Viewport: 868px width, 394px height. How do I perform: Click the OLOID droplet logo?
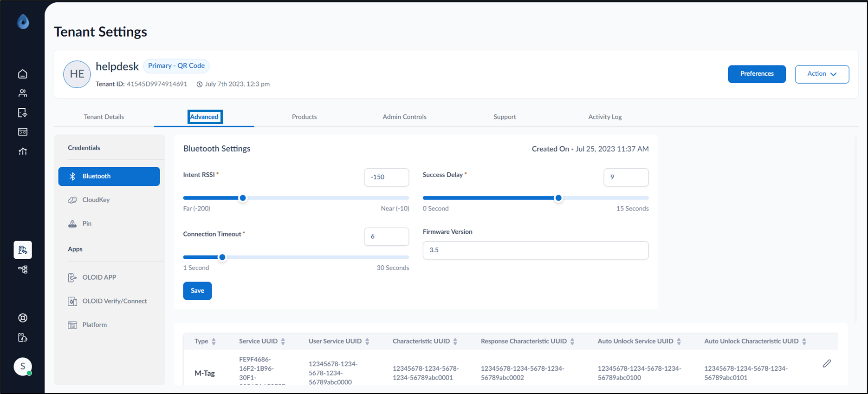23,21
